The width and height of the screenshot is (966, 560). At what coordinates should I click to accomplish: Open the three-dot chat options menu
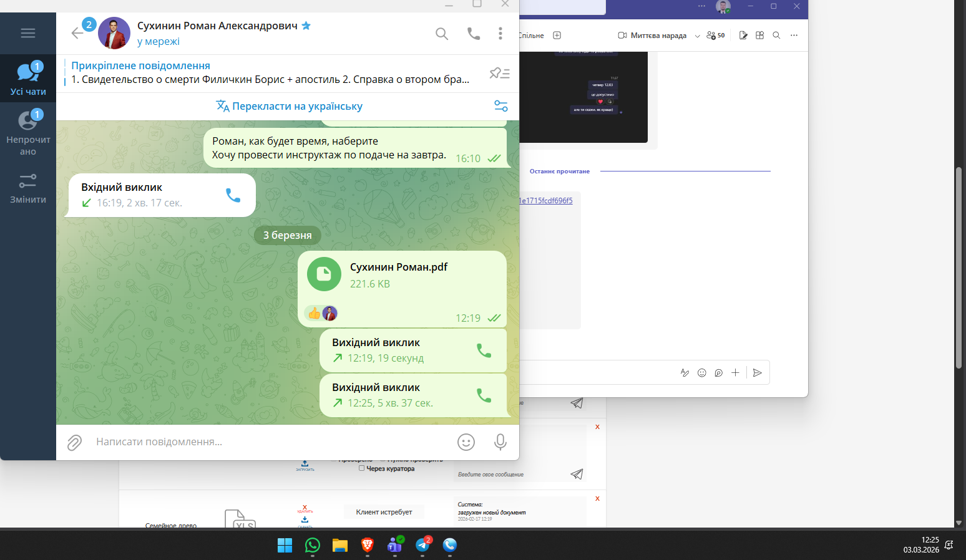tap(500, 34)
